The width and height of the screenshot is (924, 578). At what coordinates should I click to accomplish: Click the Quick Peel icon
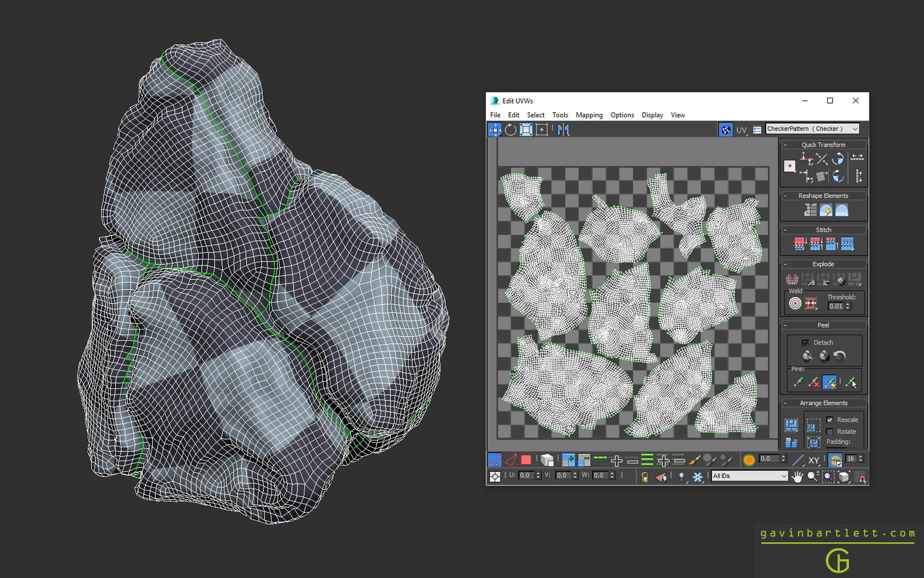pyautogui.click(x=808, y=356)
